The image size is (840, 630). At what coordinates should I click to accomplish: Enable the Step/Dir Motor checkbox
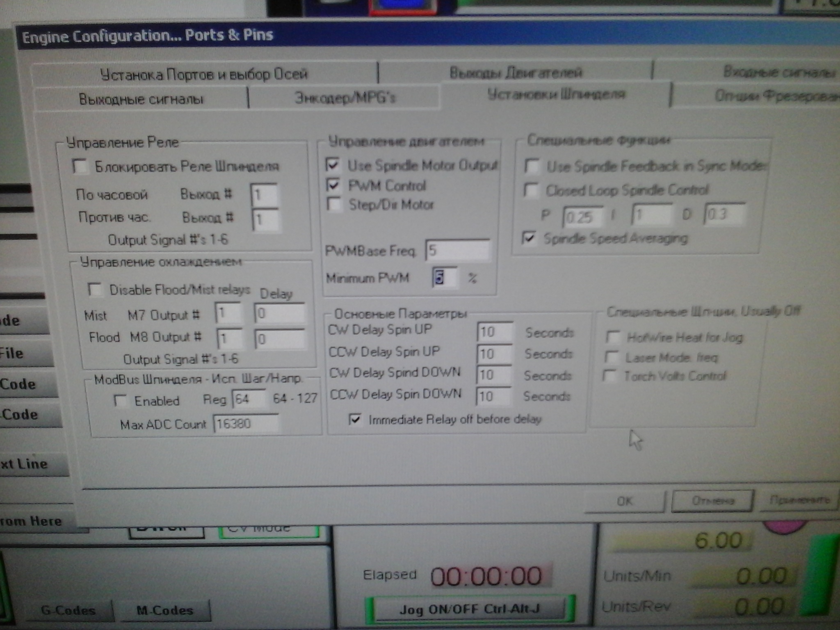[334, 204]
